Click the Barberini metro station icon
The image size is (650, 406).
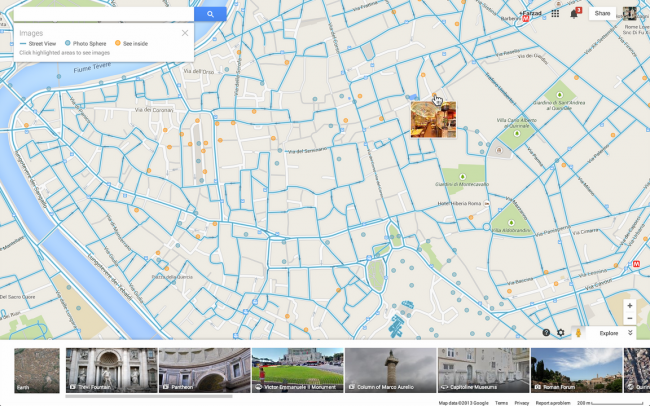(526, 19)
